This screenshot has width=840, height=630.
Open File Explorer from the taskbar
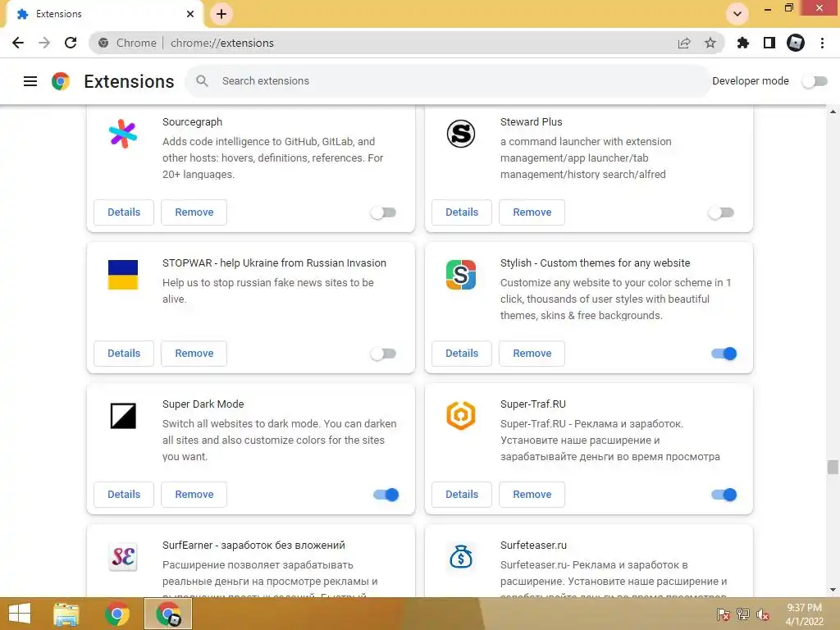coord(66,614)
